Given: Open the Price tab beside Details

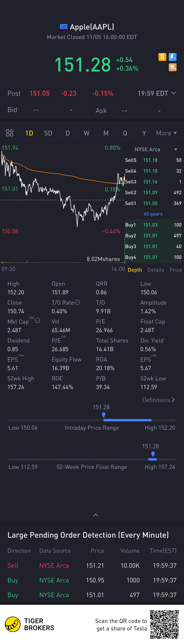Looking at the screenshot, I should (175, 270).
